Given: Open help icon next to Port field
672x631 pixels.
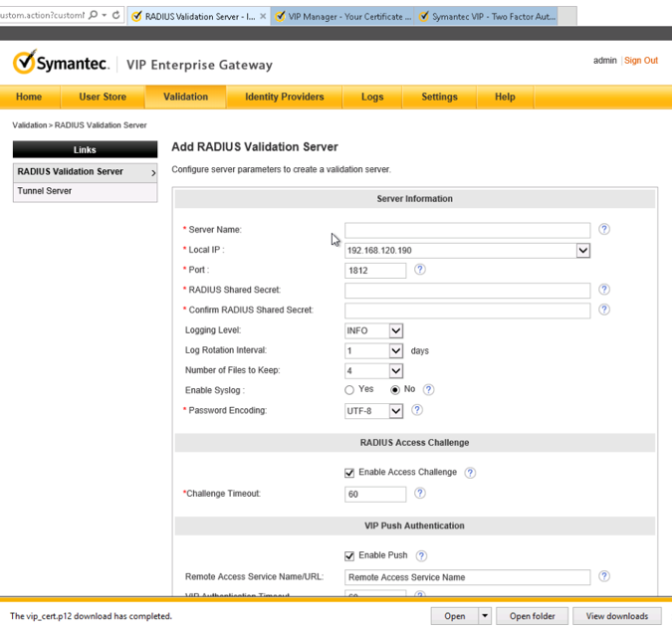Looking at the screenshot, I should [x=419, y=270].
